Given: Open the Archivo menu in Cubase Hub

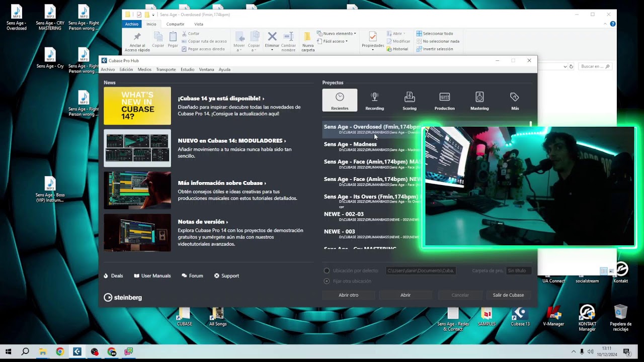Looking at the screenshot, I should point(108,69).
